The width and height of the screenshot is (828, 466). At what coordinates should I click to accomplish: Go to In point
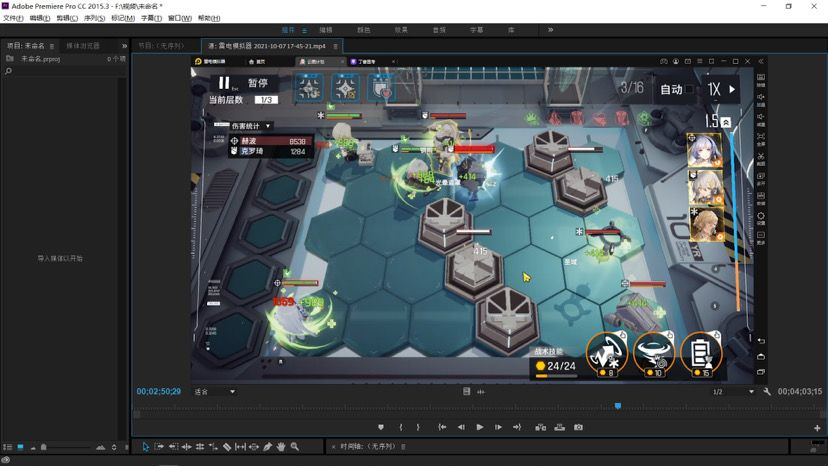442,427
